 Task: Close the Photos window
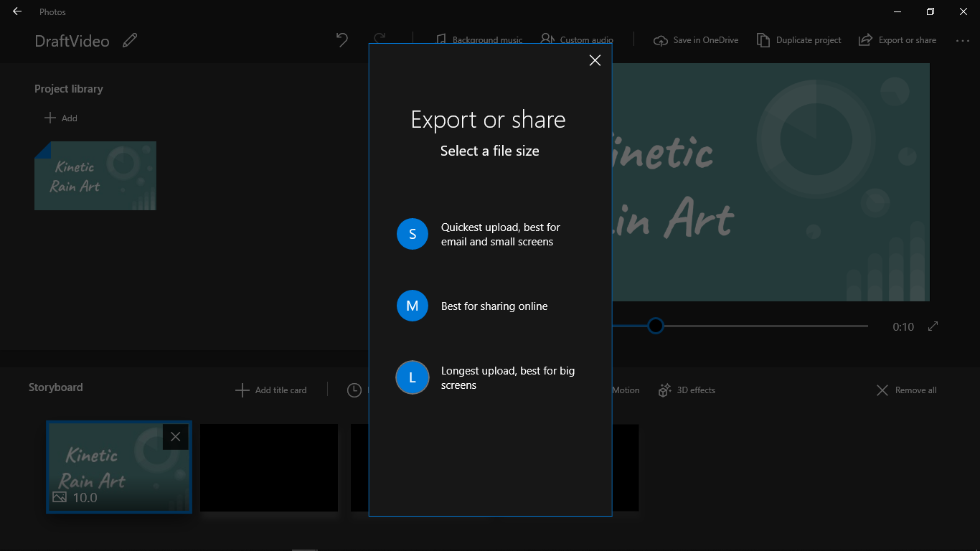tap(963, 11)
